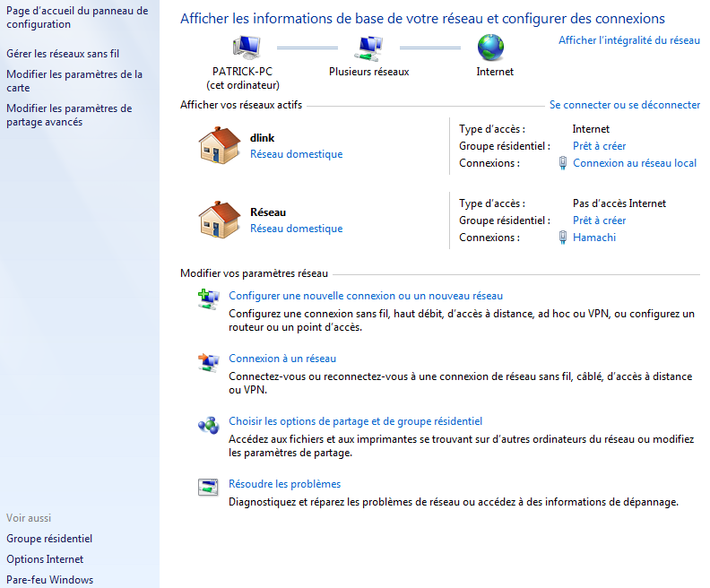Viewport: 710px width, 588px height.
Task: Open Options Internet in Voir aussi
Action: tap(45, 559)
